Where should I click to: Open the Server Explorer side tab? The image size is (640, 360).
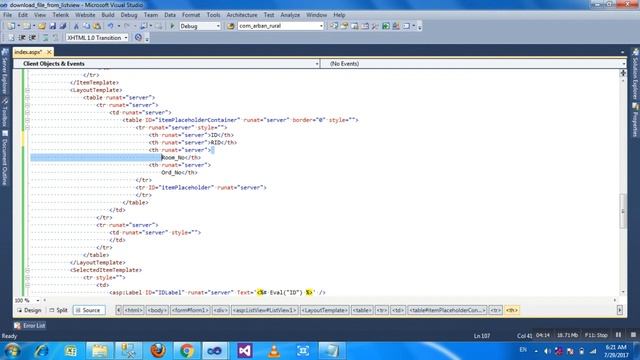click(5, 71)
